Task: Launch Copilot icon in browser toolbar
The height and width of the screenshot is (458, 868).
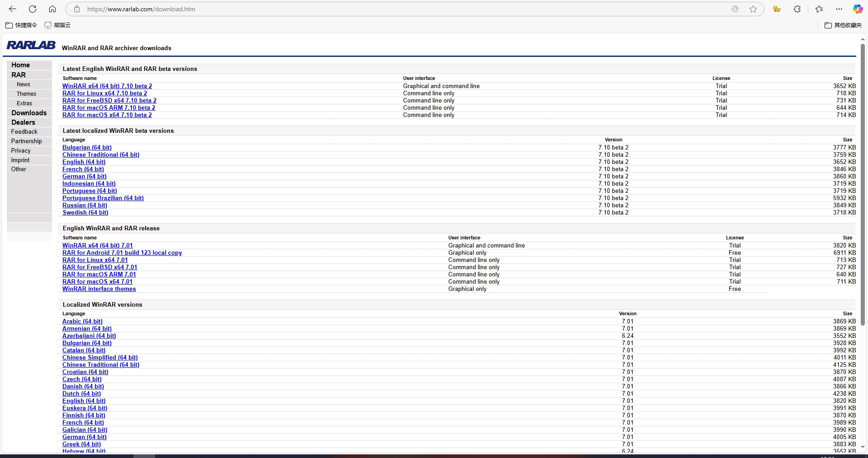Action: coord(858,9)
